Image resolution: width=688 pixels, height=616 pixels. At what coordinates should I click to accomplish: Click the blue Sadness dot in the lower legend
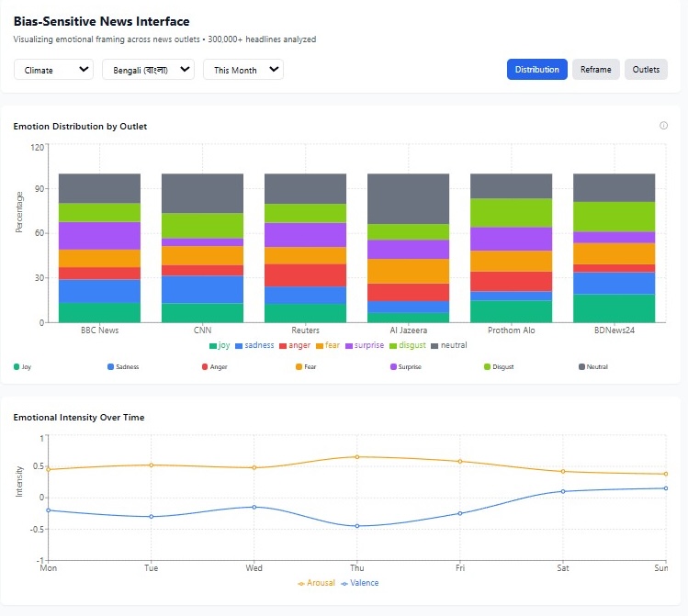pyautogui.click(x=110, y=366)
